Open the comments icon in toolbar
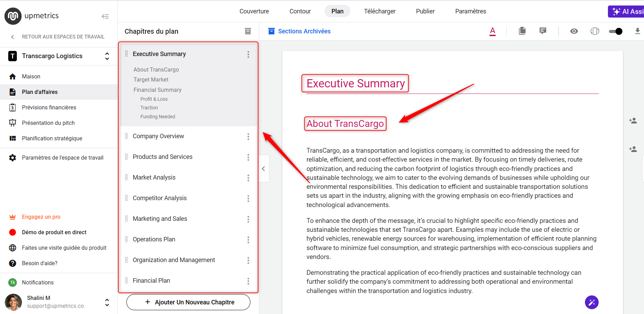 [x=543, y=31]
